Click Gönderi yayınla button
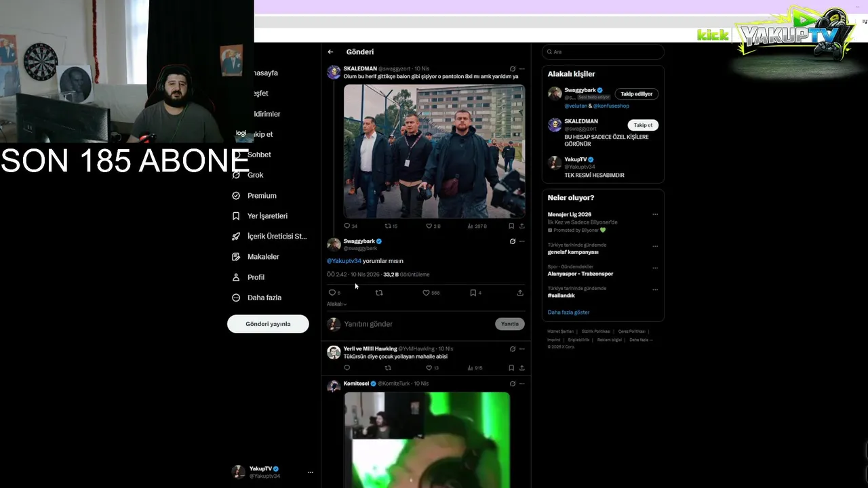Viewport: 868px width, 488px height. coord(268,324)
